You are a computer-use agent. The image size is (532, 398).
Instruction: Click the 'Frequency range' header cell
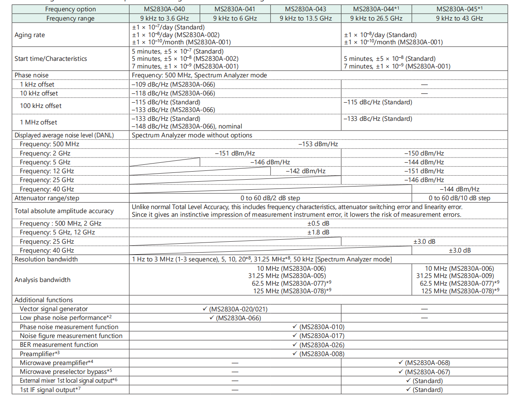coord(71,19)
